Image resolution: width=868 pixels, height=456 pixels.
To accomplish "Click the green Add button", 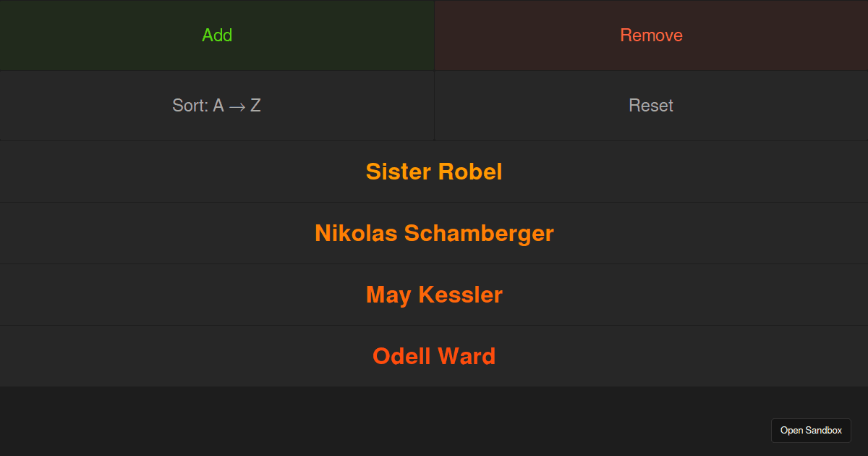I will click(217, 35).
